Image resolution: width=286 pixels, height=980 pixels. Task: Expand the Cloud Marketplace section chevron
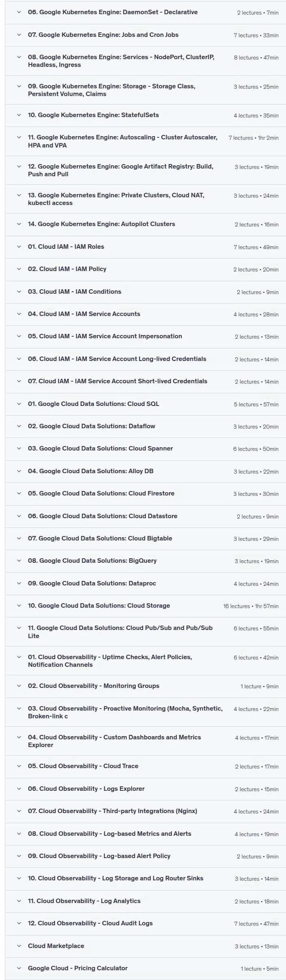[19, 946]
